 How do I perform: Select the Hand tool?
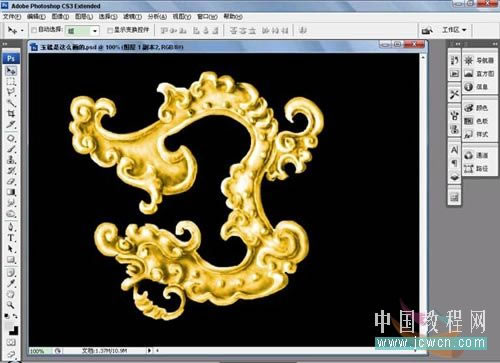pos(11,294)
